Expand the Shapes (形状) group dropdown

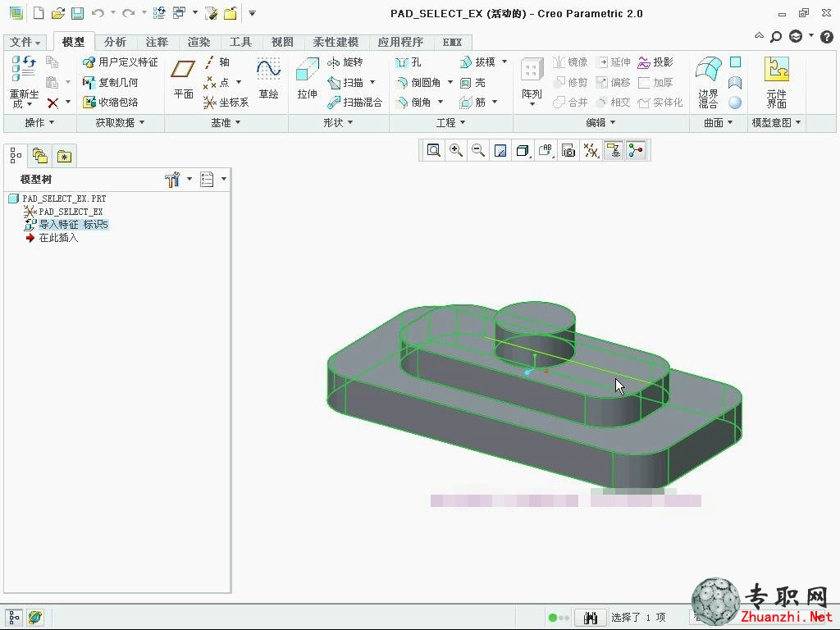tap(339, 123)
